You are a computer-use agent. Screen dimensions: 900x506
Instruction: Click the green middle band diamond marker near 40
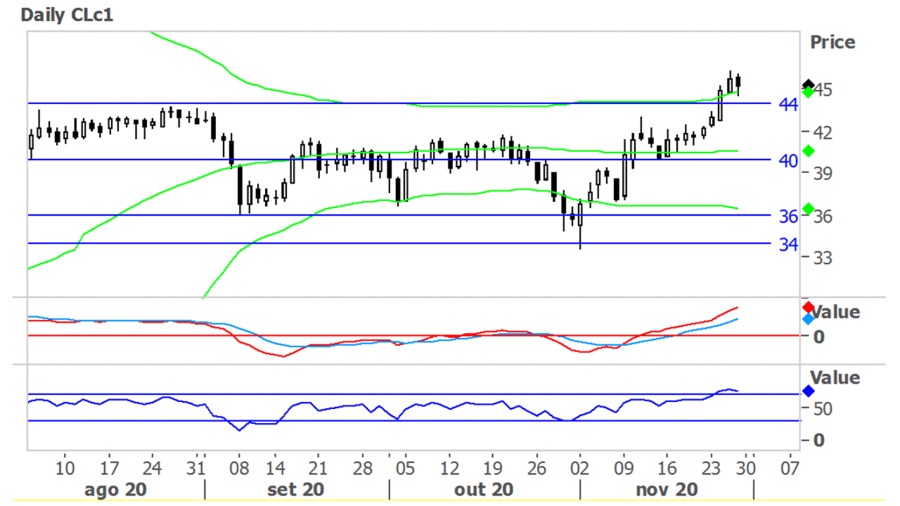808,151
